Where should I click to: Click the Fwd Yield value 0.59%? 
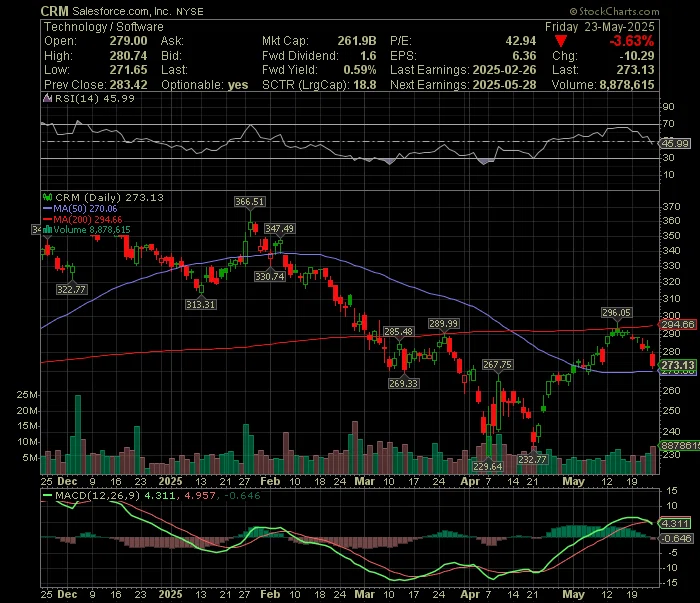click(360, 70)
